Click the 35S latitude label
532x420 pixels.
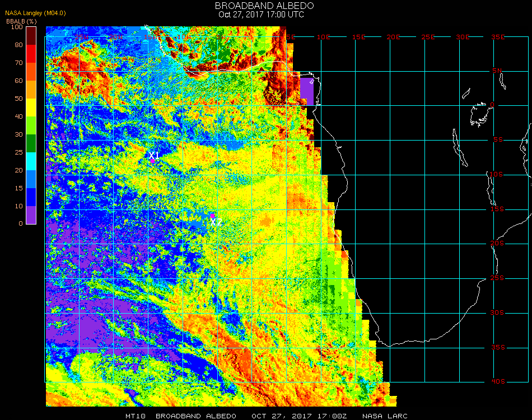tap(498, 347)
